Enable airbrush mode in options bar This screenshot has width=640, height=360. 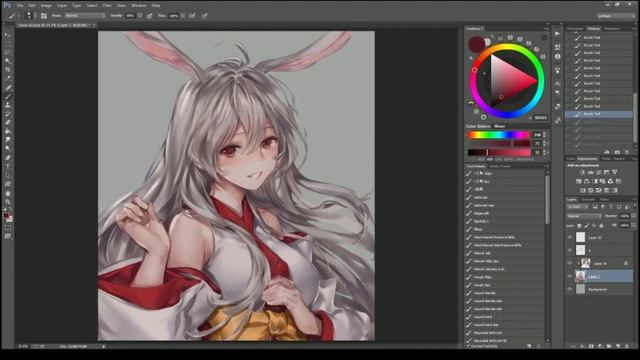(192, 16)
